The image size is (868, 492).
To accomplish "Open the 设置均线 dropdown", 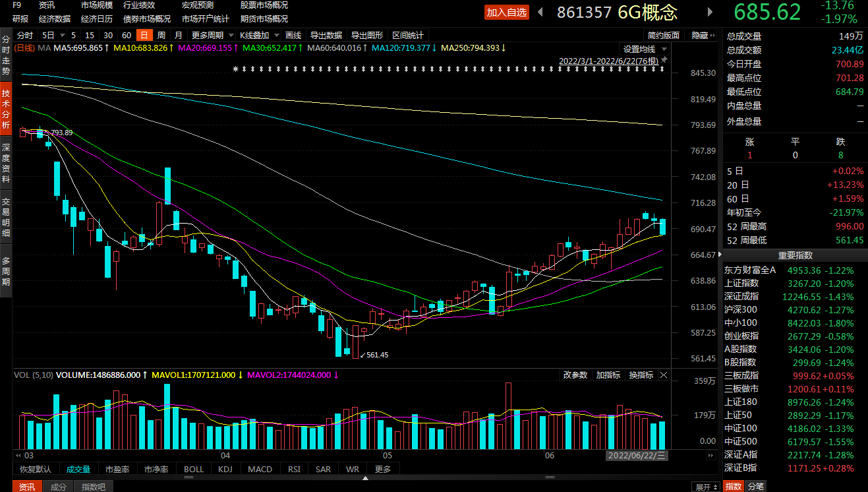I will [645, 49].
